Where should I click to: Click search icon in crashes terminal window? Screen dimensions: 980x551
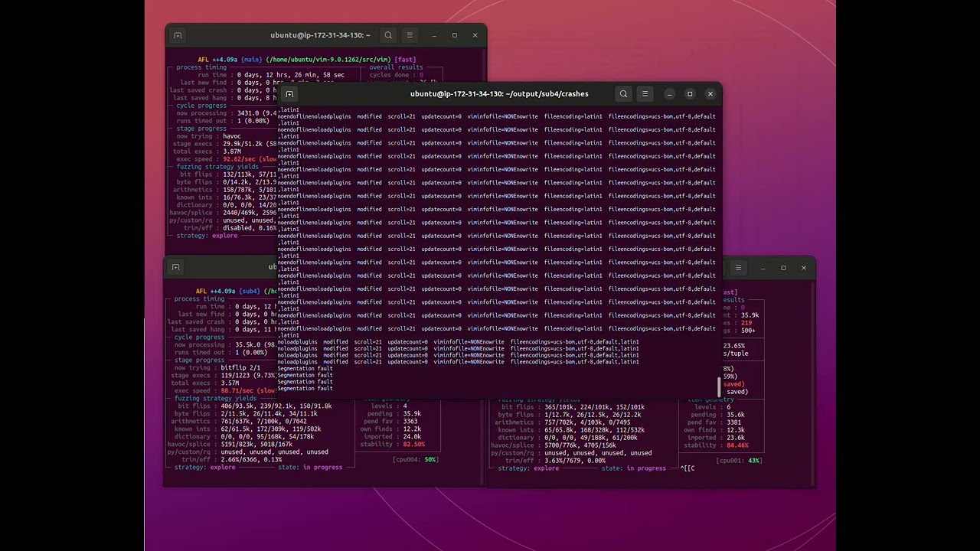623,94
